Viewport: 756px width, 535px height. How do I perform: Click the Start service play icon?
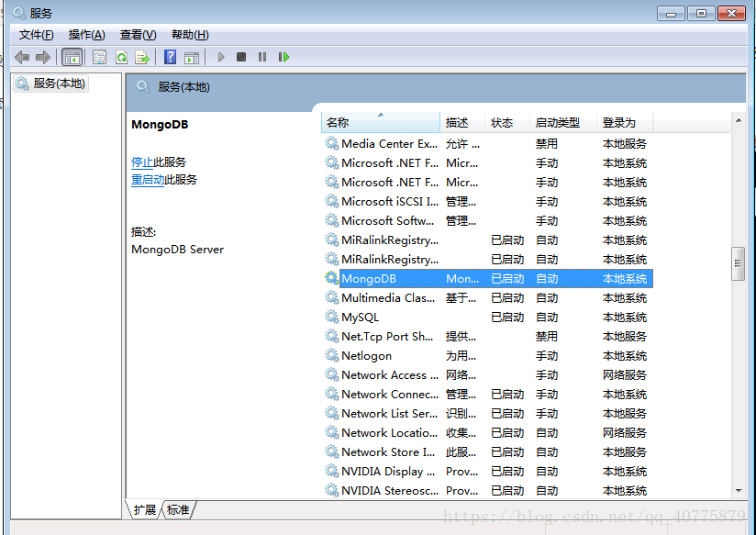coord(221,57)
